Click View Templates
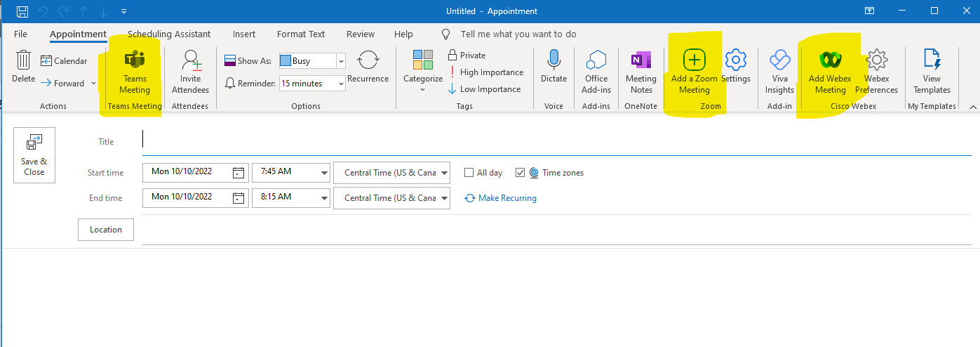This screenshot has height=347, width=980. [x=932, y=72]
